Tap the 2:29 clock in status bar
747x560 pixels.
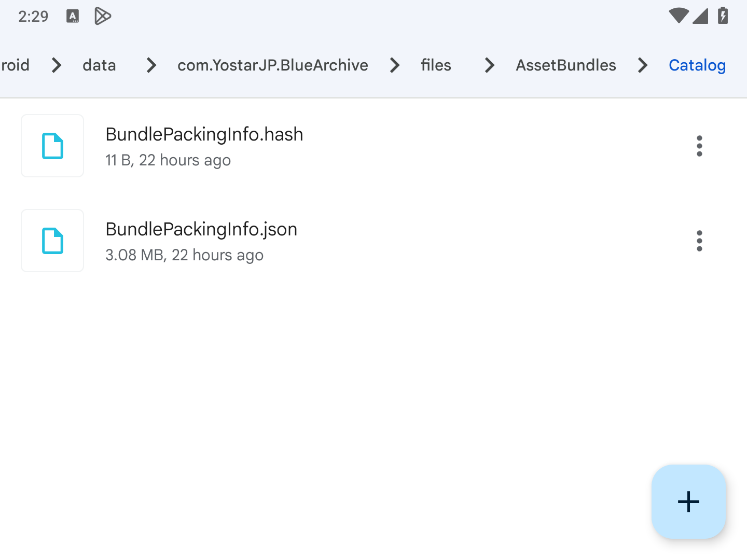(x=33, y=17)
